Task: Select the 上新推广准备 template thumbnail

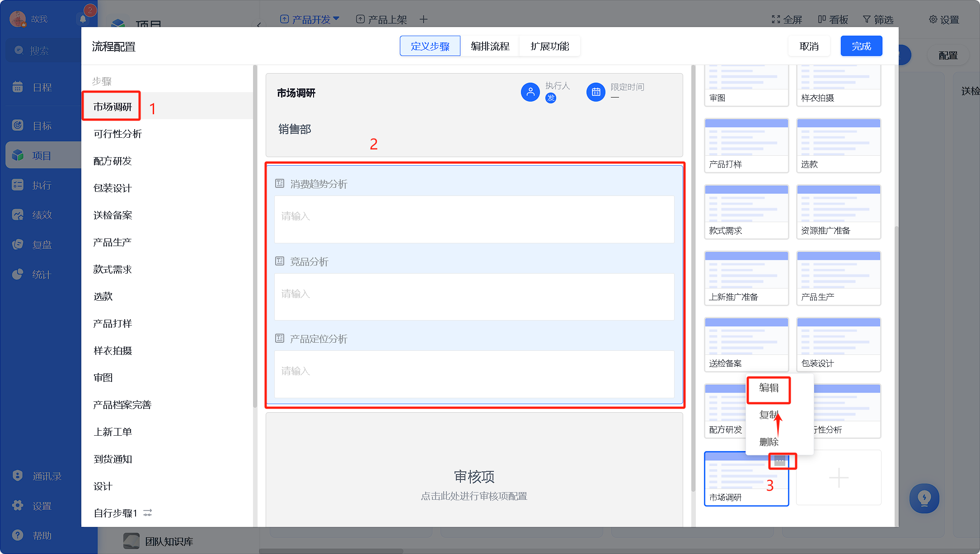Action: pyautogui.click(x=746, y=278)
